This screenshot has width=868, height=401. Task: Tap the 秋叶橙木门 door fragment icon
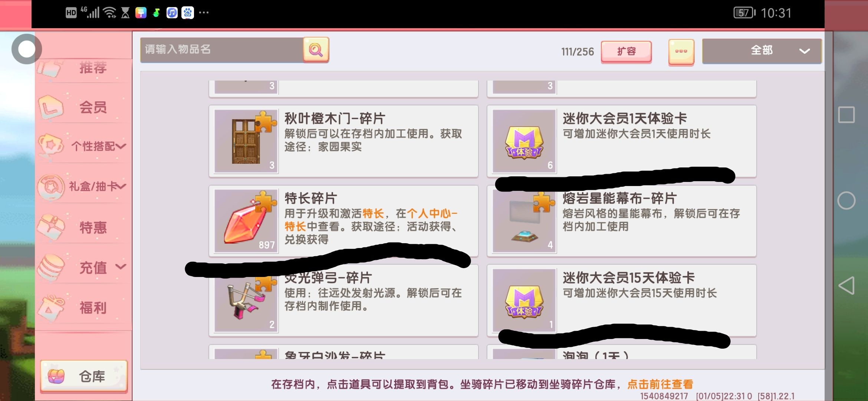point(246,141)
